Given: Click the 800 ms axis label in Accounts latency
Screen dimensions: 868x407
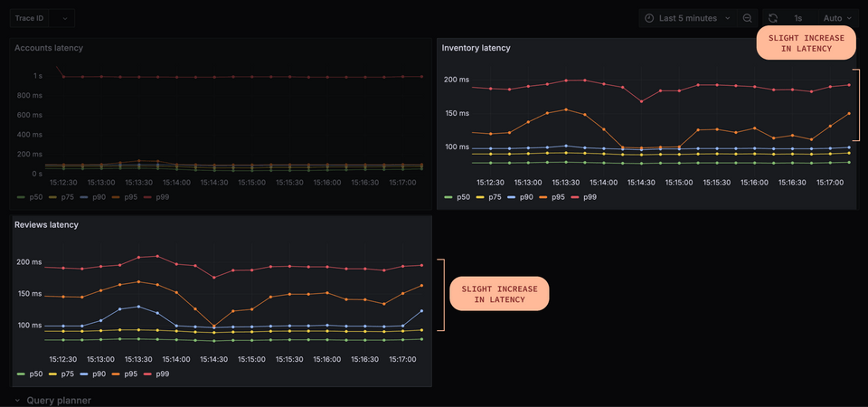Looking at the screenshot, I should pos(29,95).
